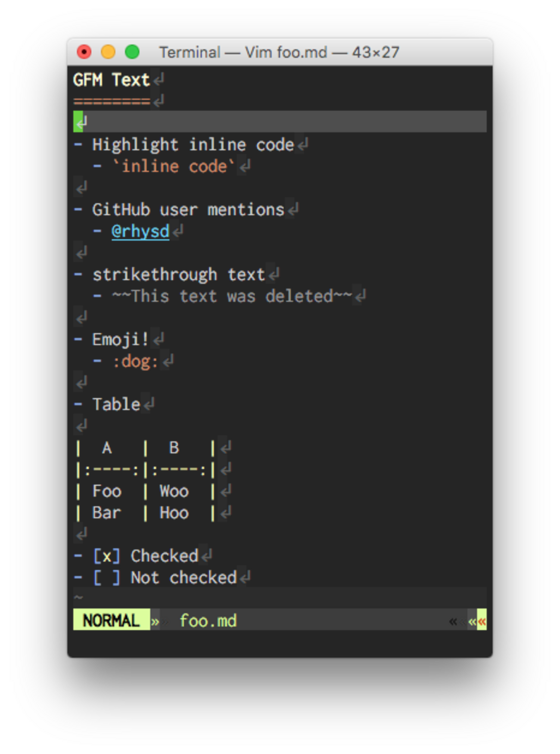Click the orange '=========' underline row

tap(112, 102)
